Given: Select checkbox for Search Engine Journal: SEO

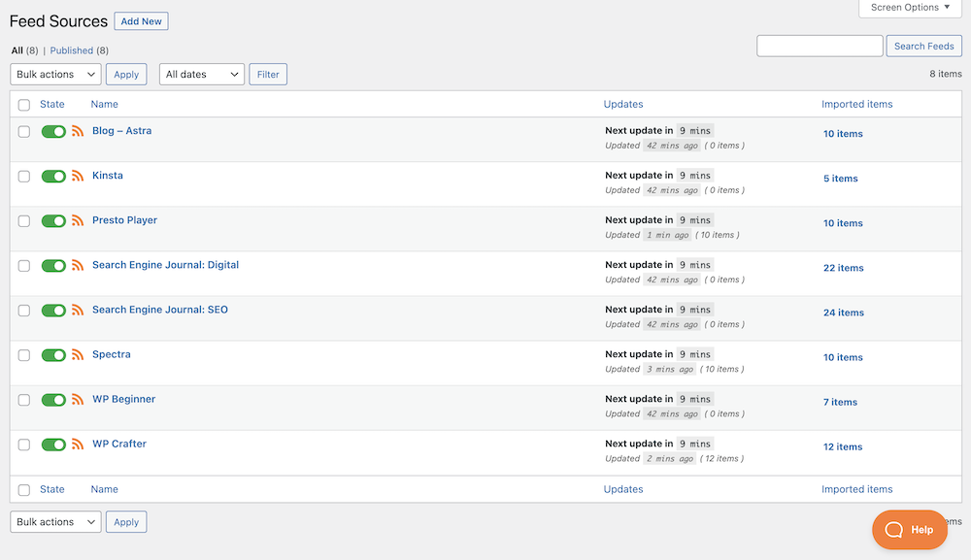Looking at the screenshot, I should point(24,311).
